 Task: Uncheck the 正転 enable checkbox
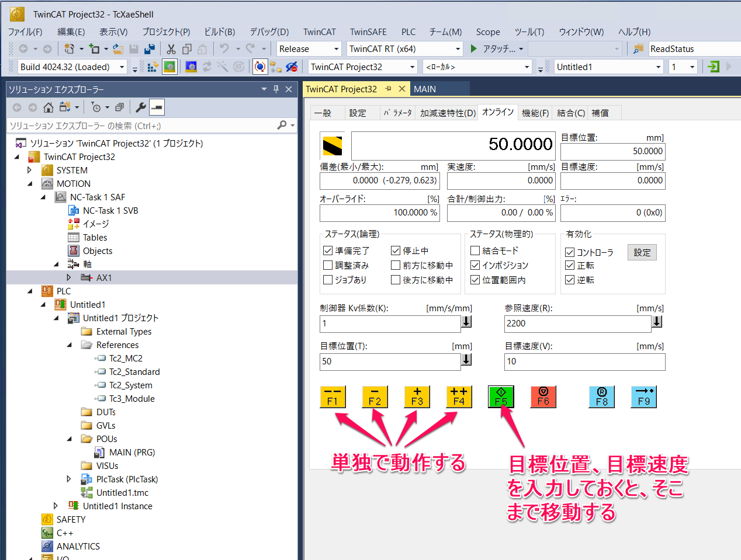click(x=570, y=265)
